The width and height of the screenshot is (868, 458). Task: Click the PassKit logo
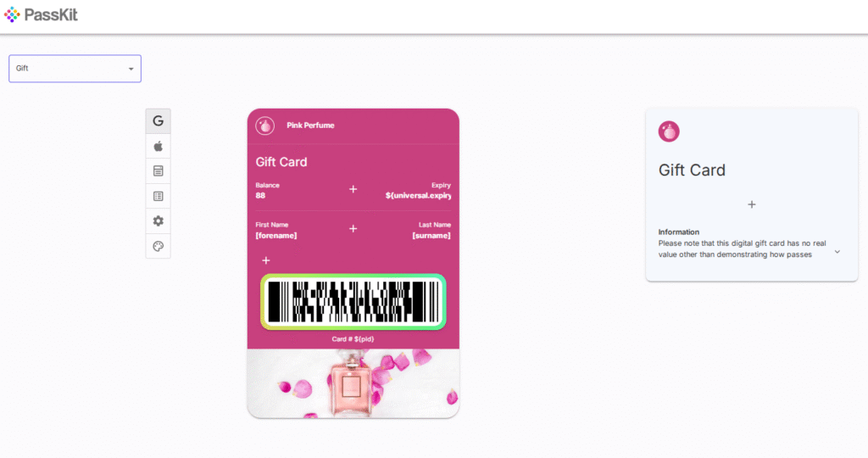click(x=41, y=14)
